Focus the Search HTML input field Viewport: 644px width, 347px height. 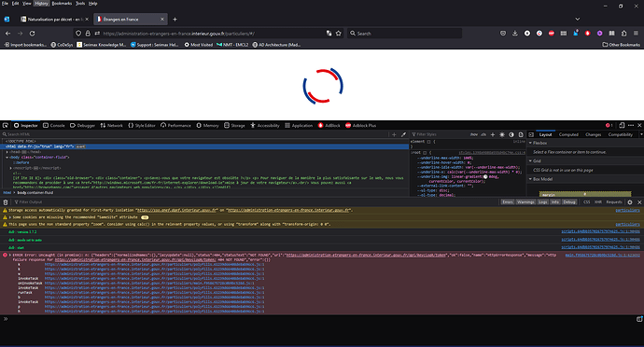click(x=195, y=134)
